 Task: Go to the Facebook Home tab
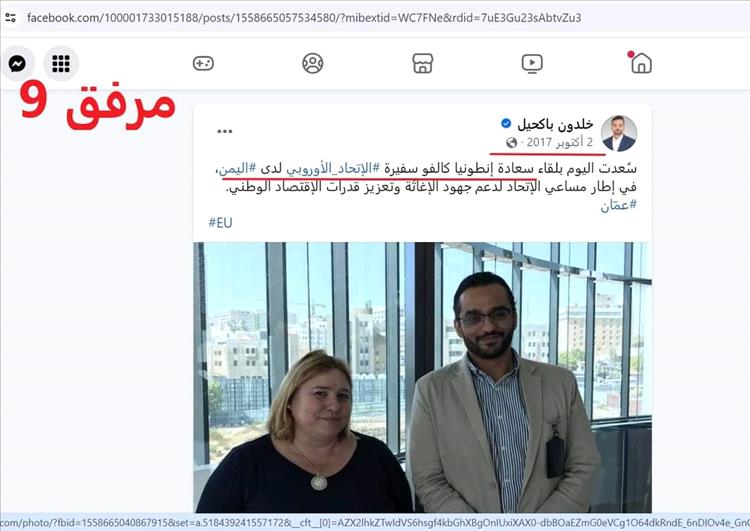point(641,63)
